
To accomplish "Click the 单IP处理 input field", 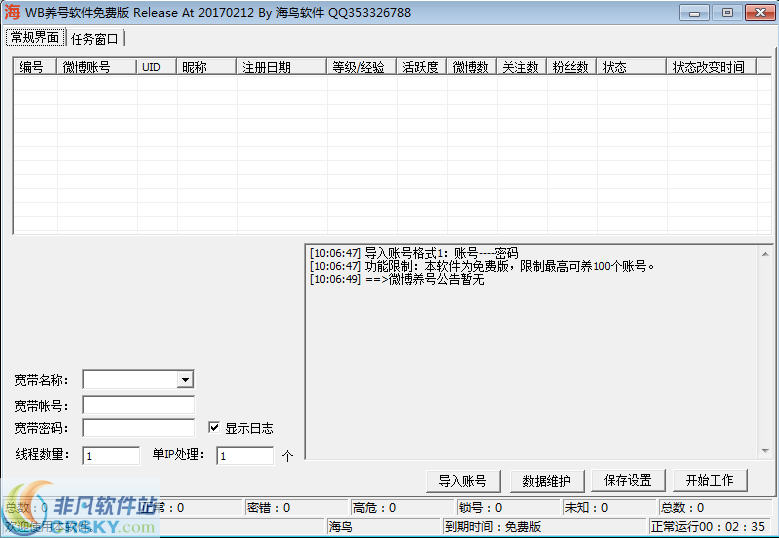I will tap(245, 456).
